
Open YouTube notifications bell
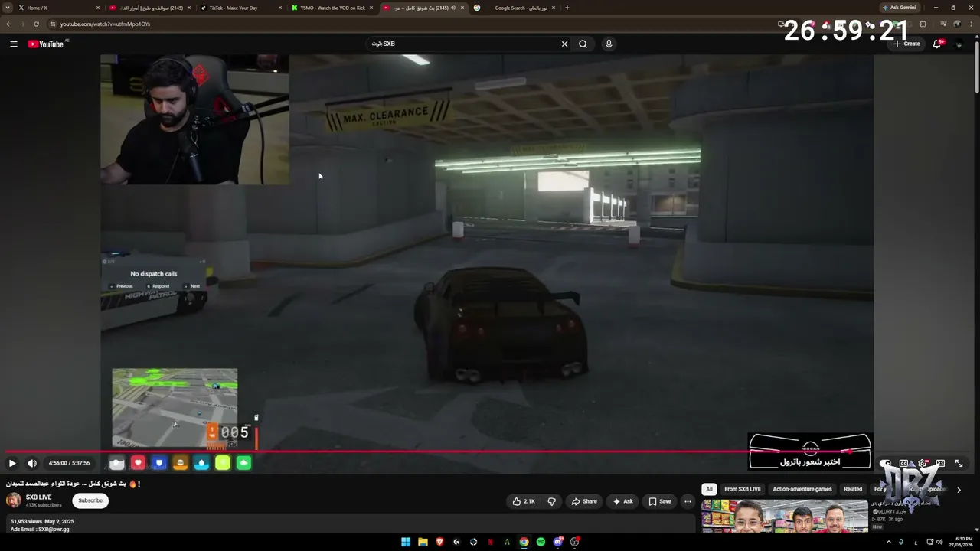point(937,44)
